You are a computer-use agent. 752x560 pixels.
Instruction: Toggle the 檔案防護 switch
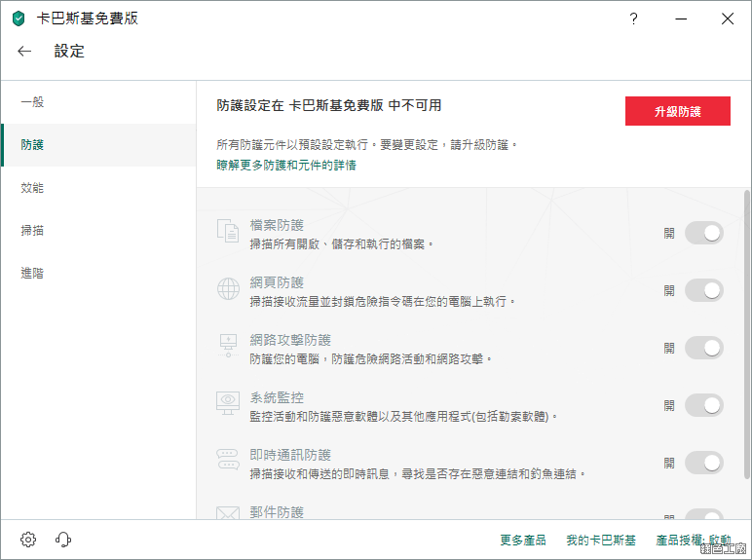(x=704, y=233)
